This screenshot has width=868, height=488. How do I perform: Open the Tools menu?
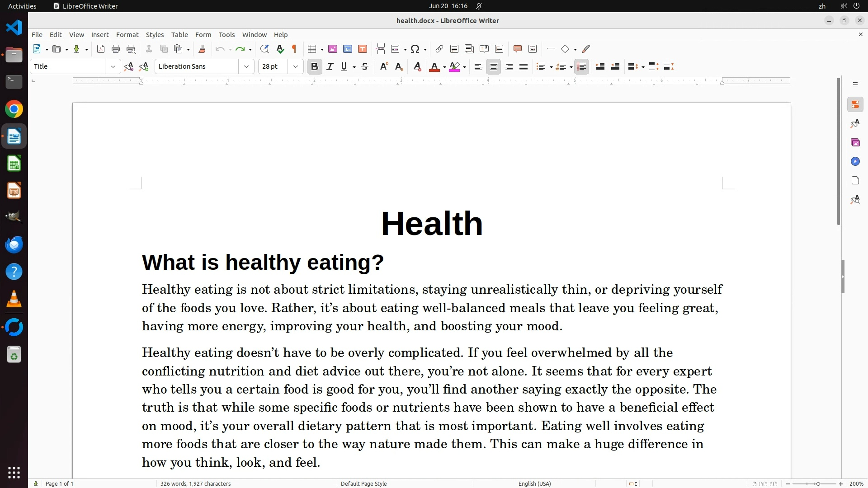pyautogui.click(x=226, y=35)
